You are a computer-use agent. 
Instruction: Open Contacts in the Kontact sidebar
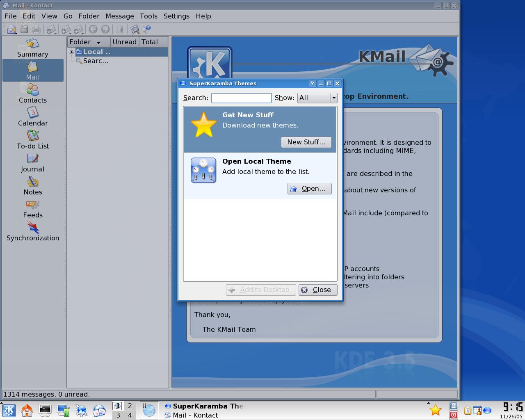(33, 94)
